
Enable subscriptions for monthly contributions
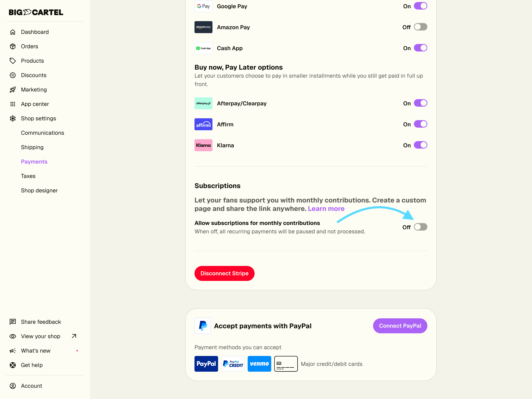420,227
